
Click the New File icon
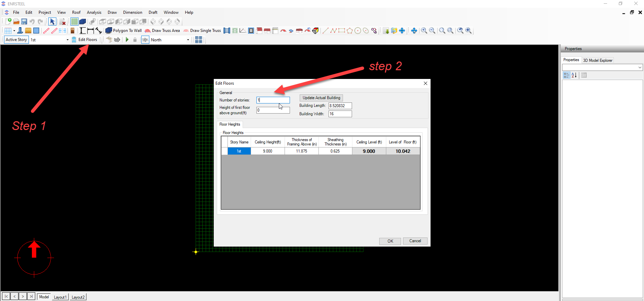point(8,21)
